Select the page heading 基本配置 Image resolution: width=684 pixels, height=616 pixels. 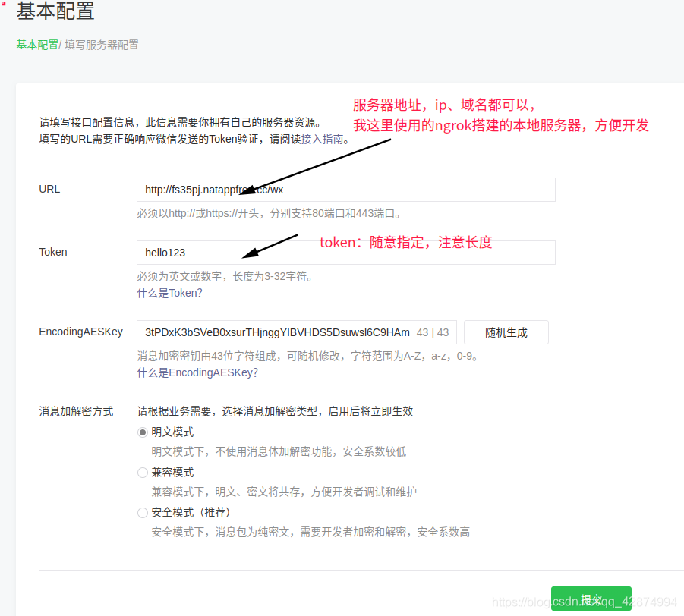(x=55, y=11)
